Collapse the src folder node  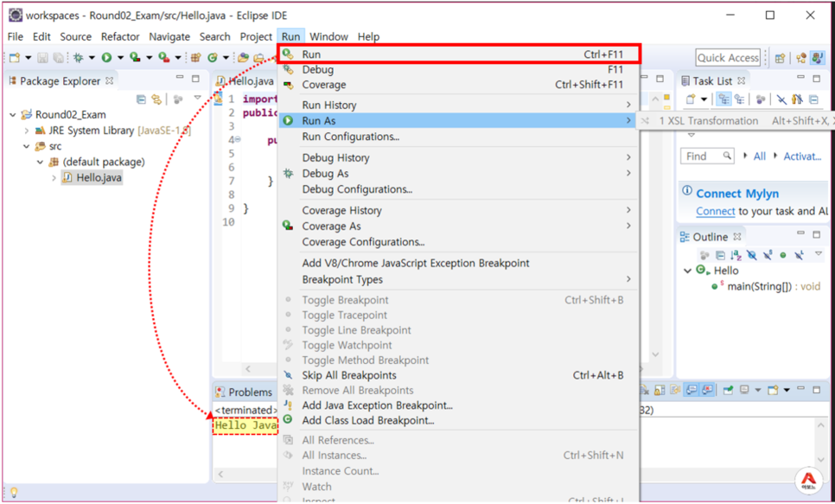27,146
